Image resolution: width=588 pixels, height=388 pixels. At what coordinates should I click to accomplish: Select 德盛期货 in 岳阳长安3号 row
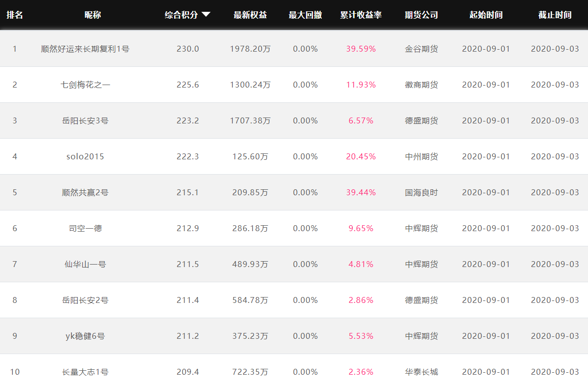tap(422, 120)
